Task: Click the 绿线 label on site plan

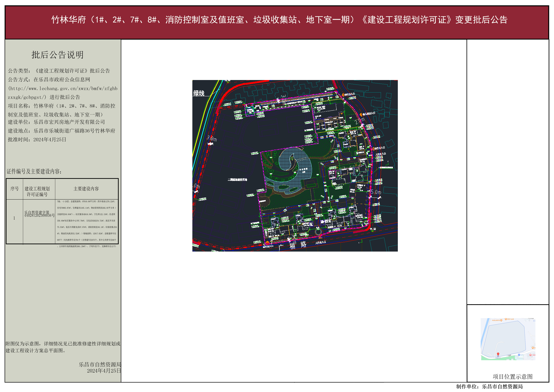Action: pyautogui.click(x=199, y=93)
